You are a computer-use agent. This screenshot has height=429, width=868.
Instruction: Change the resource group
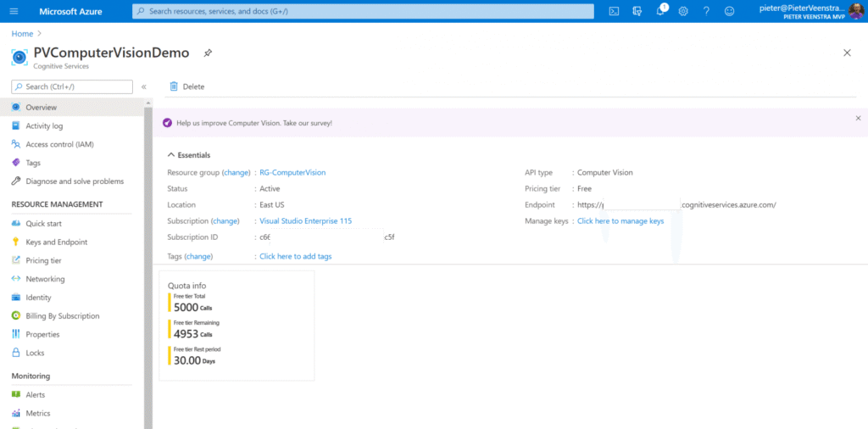(236, 172)
